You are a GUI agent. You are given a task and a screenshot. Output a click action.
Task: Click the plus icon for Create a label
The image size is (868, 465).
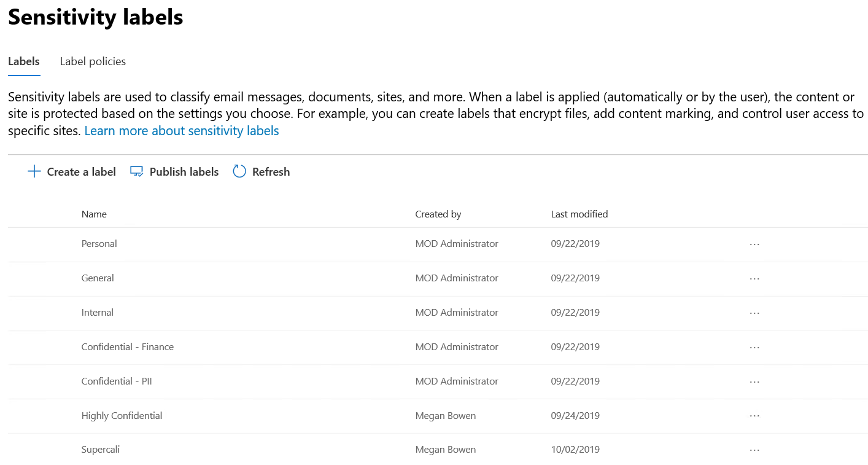pos(34,171)
